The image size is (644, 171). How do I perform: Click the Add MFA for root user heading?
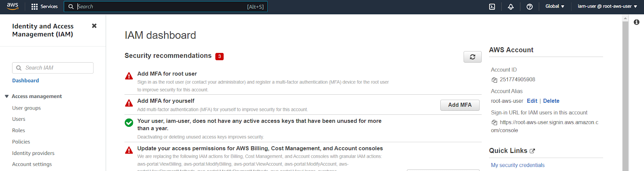click(167, 74)
